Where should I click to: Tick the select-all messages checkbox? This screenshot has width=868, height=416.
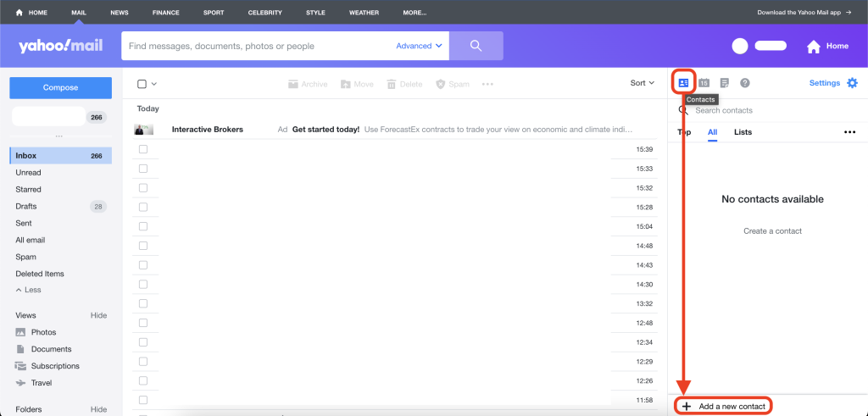click(142, 84)
